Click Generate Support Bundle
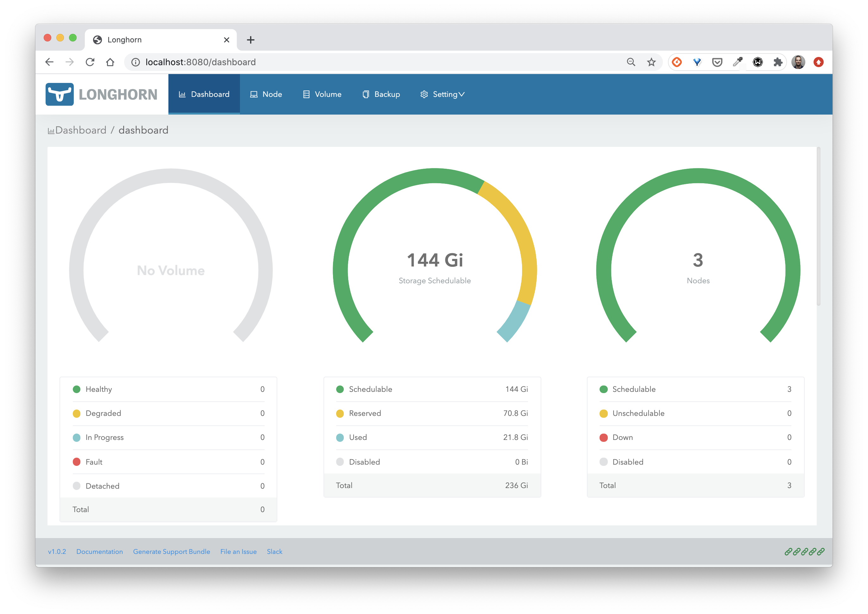Viewport: 868px width, 614px height. tap(172, 551)
